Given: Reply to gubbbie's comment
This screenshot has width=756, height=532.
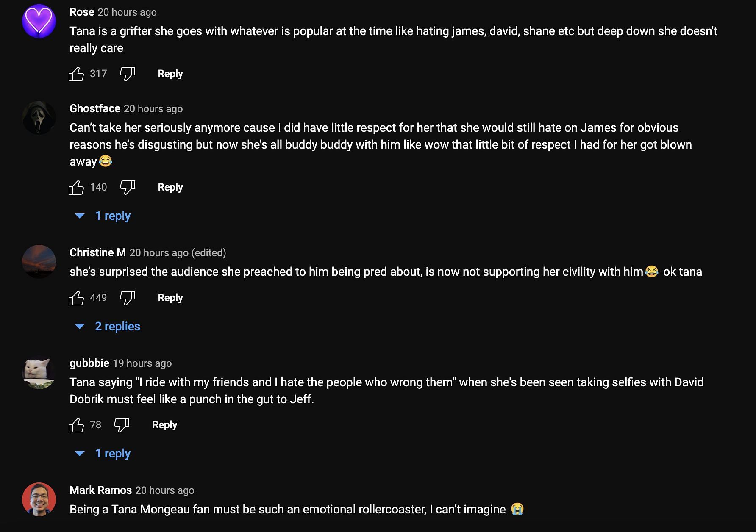Looking at the screenshot, I should click(x=164, y=425).
